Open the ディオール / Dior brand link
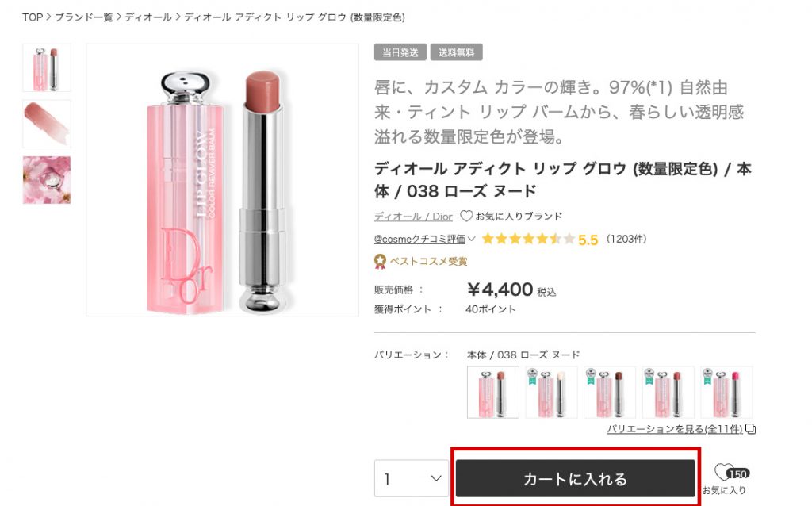Screen dimensions: 812x506 [x=413, y=216]
